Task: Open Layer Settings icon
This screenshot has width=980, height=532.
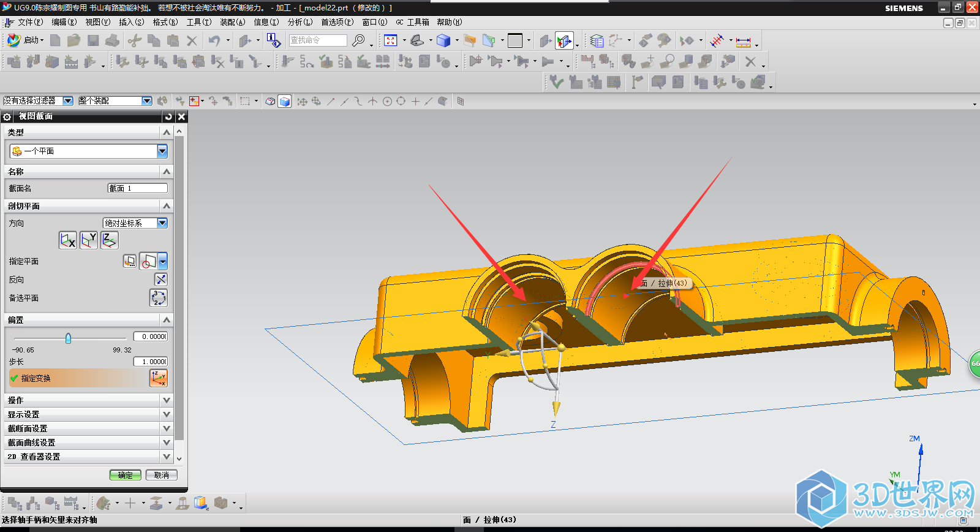Action: [x=597, y=40]
